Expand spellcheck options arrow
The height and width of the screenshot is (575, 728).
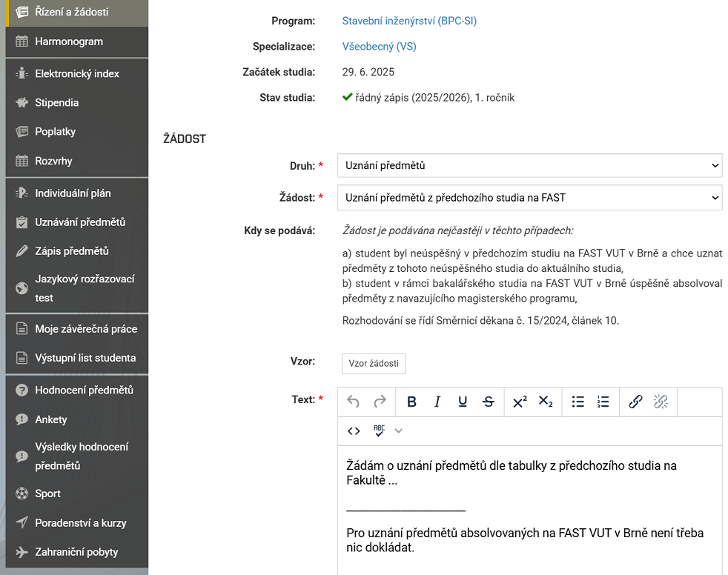coord(398,431)
